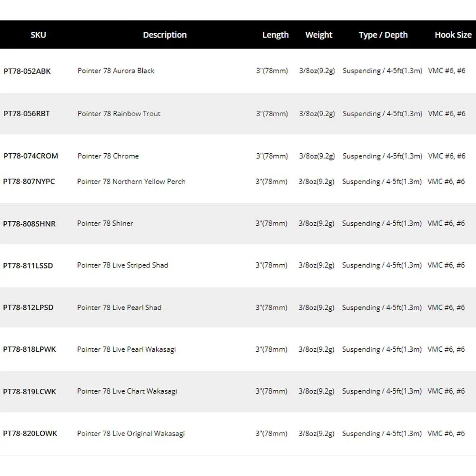
Task: Open the Pointer 78 Rainbow Trout entry
Action: 119,114
